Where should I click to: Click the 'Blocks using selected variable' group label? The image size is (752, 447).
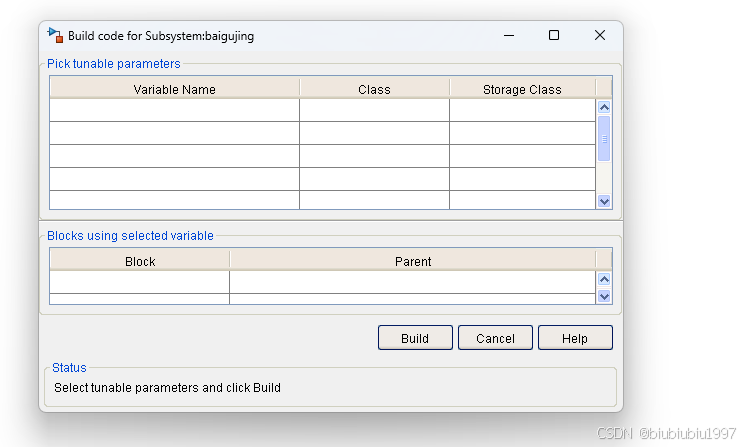130,235
